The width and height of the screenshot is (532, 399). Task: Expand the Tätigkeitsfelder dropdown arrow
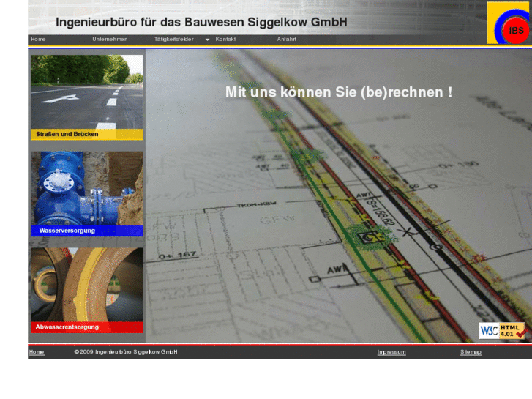pyautogui.click(x=207, y=40)
